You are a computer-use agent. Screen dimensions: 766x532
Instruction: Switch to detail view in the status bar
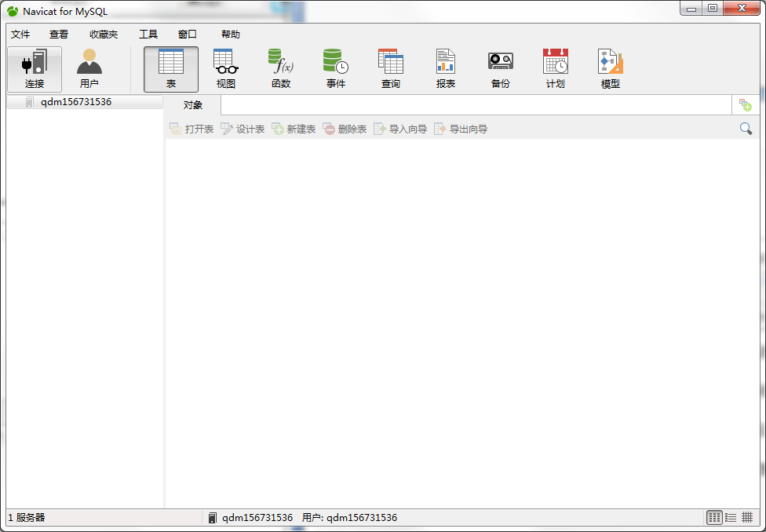tap(747, 517)
